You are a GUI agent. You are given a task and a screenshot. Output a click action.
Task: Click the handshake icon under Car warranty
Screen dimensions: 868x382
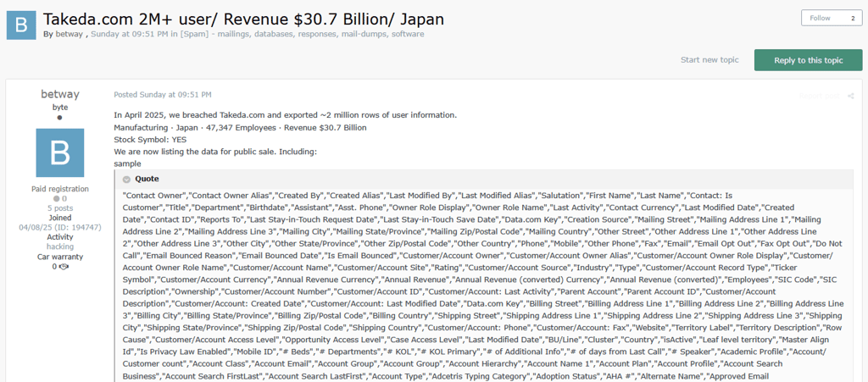[x=64, y=267]
